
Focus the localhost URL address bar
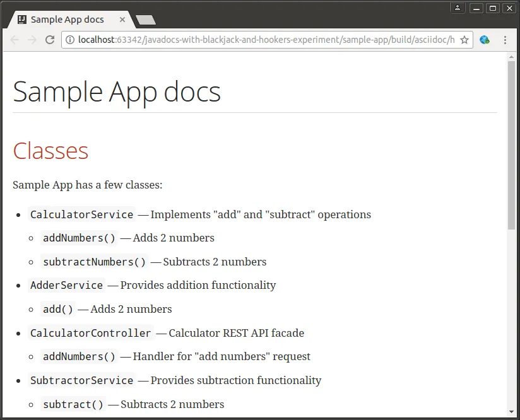[265, 40]
